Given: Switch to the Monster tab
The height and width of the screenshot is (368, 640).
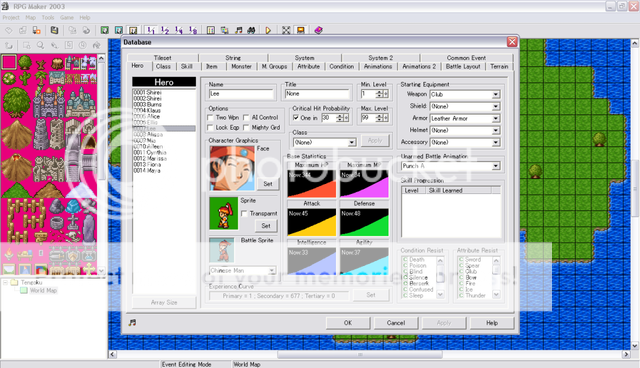Looking at the screenshot, I should [242, 67].
